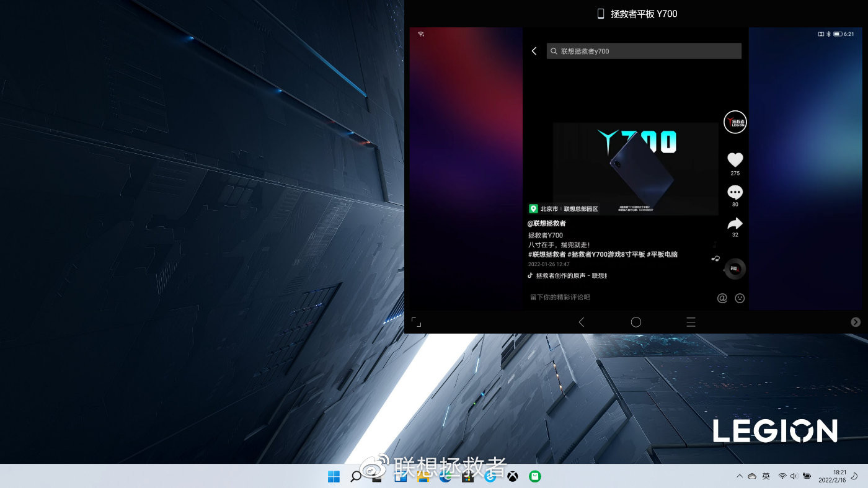Tap the tablet's Home circle button
The width and height of the screenshot is (868, 488).
(x=636, y=322)
